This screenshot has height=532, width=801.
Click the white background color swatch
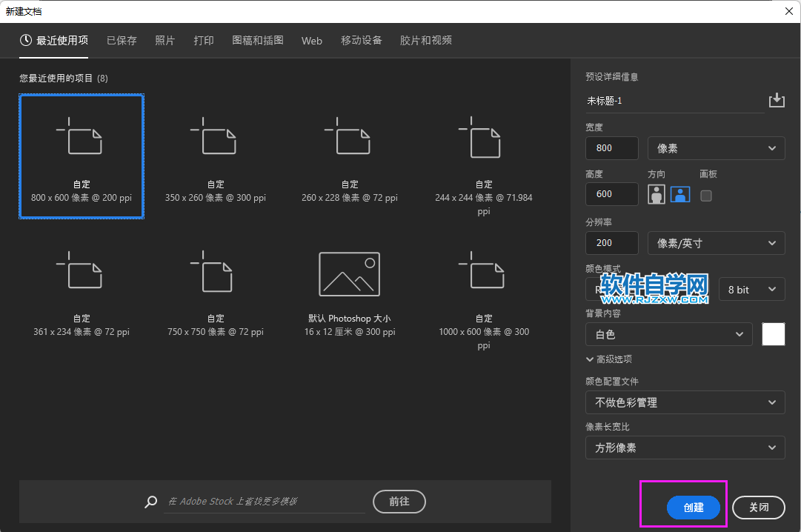tap(773, 334)
